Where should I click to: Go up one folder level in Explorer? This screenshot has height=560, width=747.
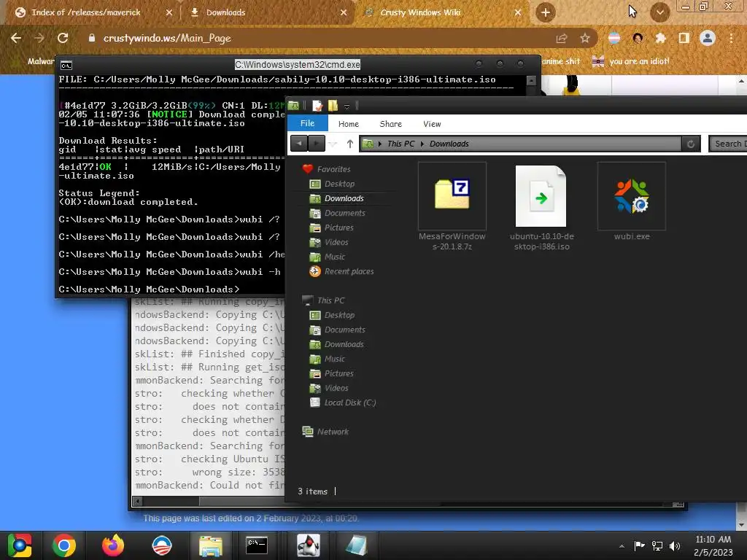(x=350, y=144)
